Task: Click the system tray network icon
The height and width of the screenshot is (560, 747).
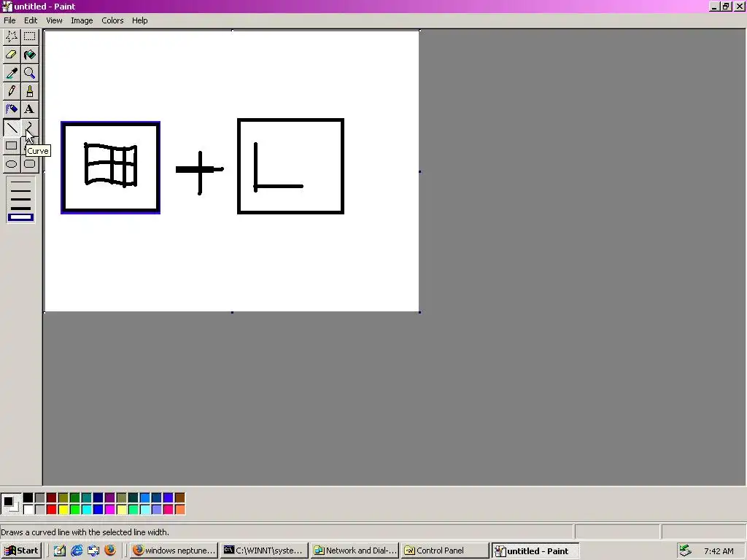Action: (685, 551)
